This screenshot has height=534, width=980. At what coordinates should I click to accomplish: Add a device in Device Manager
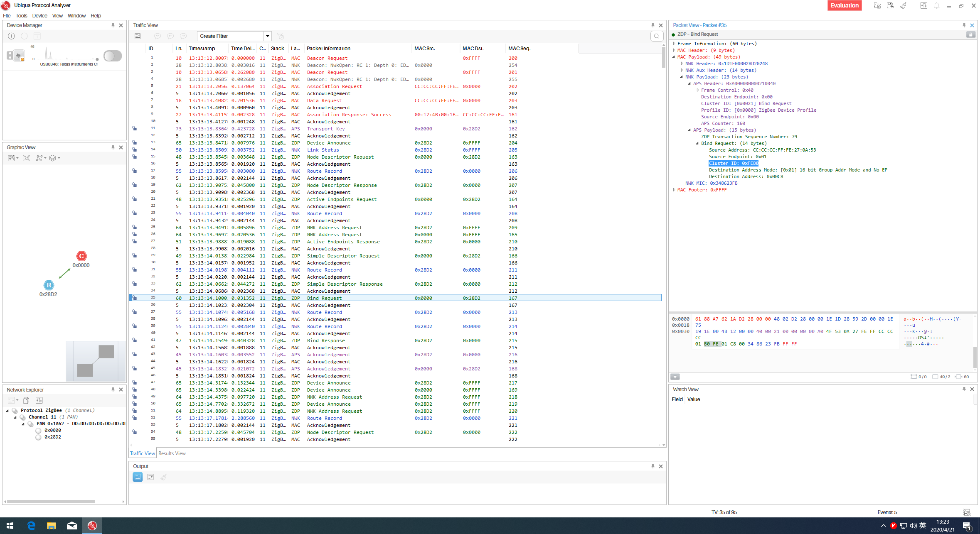(12, 36)
